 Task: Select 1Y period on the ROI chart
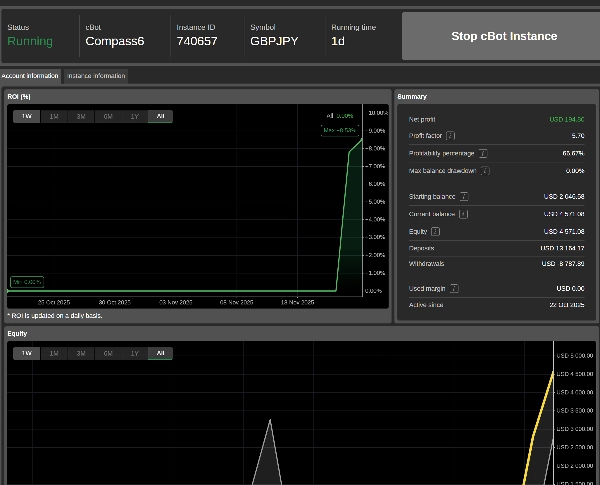pyautogui.click(x=134, y=116)
